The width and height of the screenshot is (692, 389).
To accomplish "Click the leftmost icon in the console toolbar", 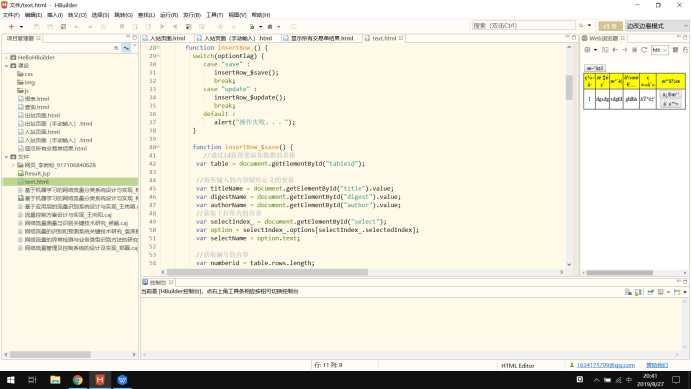I will click(x=628, y=292).
